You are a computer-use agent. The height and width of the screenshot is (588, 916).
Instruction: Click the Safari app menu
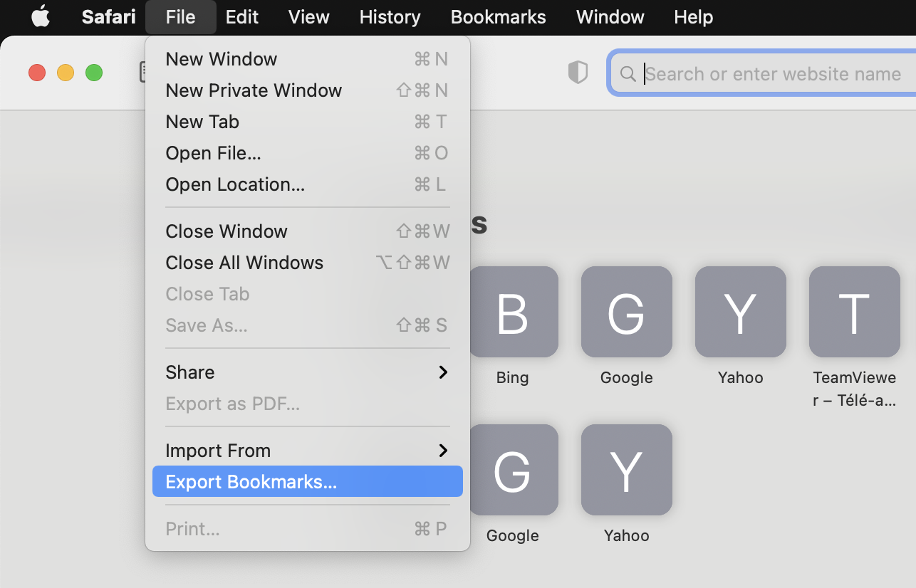point(109,16)
